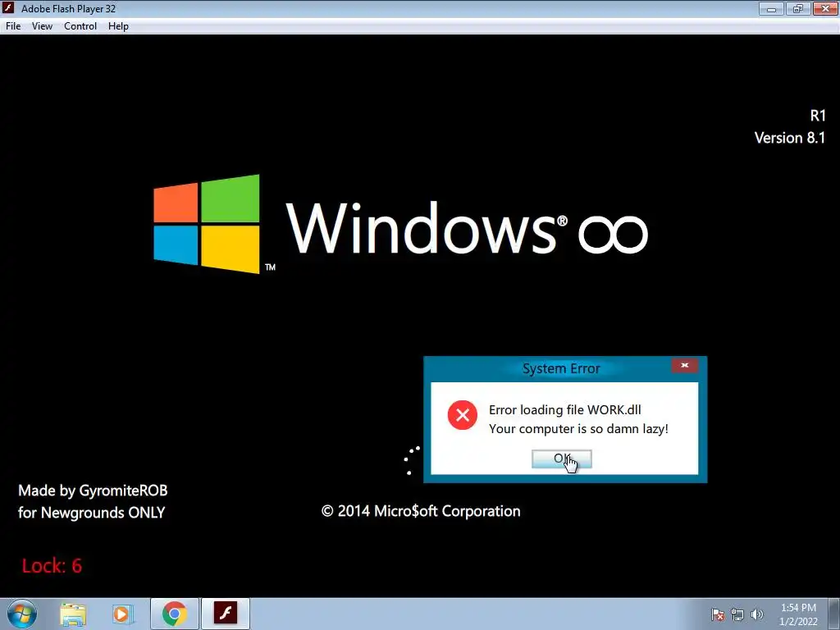Open the Windows Start orb
This screenshot has height=630, width=840.
point(22,614)
